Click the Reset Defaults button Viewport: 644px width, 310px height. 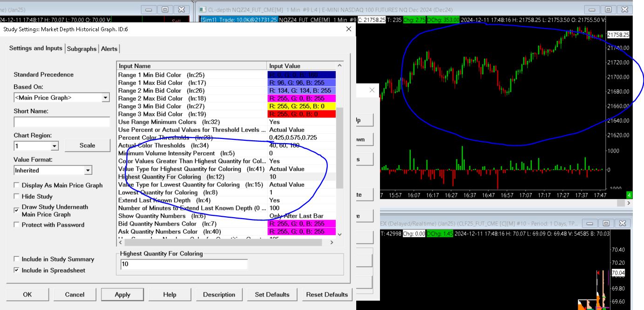coord(327,295)
